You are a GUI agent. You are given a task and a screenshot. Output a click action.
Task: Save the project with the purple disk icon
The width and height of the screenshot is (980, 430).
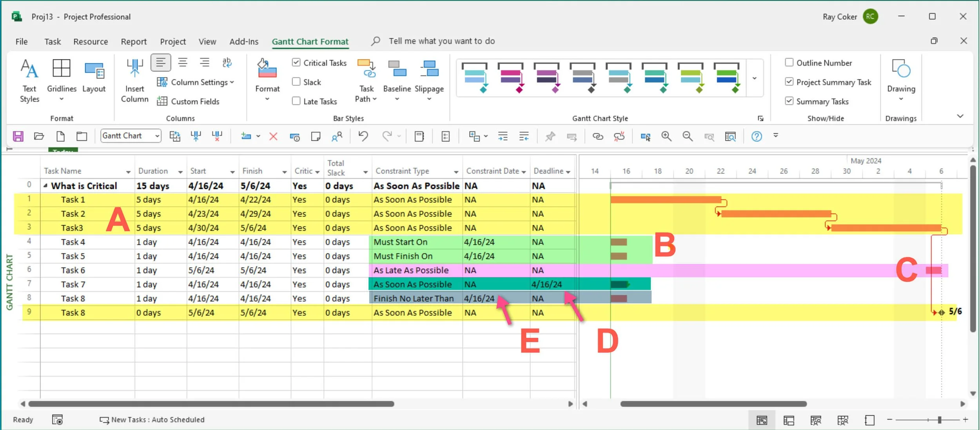[x=18, y=136]
